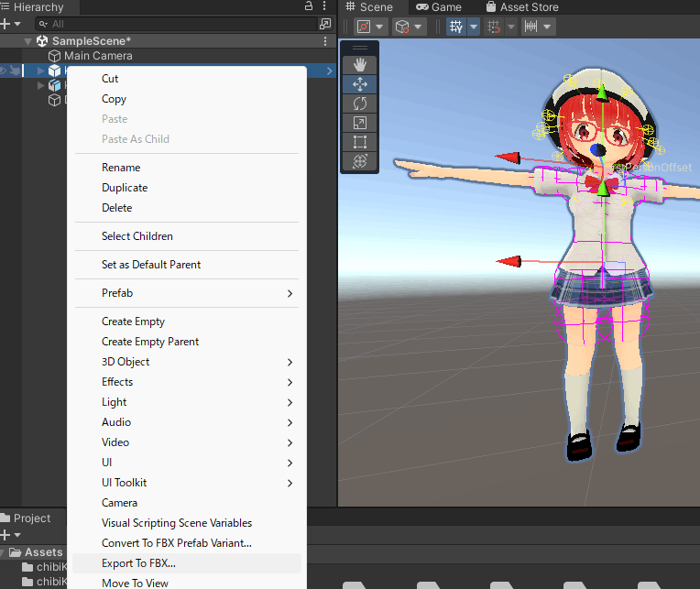This screenshot has width=700, height=589.
Task: Open SampleScene three-dot options menu
Action: point(325,41)
